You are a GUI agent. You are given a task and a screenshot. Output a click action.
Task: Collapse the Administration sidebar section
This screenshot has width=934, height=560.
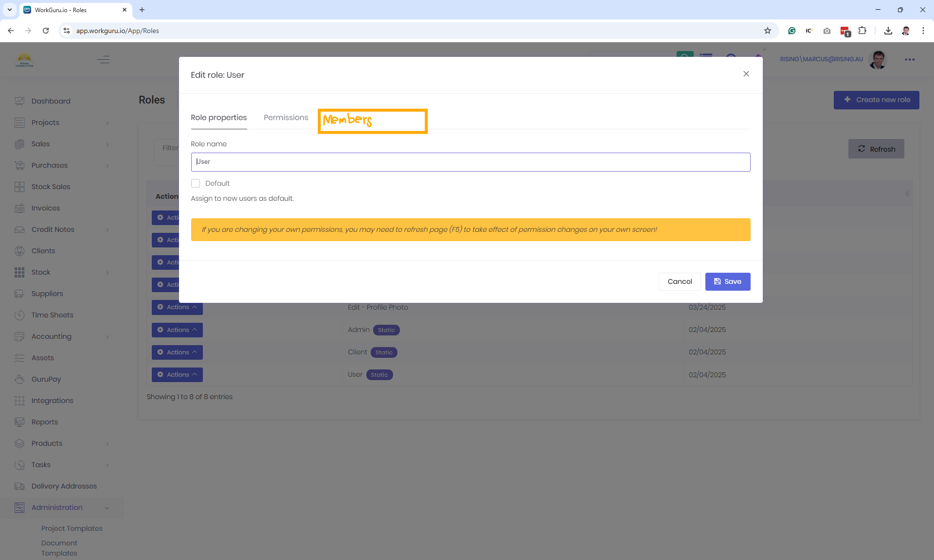point(107,508)
